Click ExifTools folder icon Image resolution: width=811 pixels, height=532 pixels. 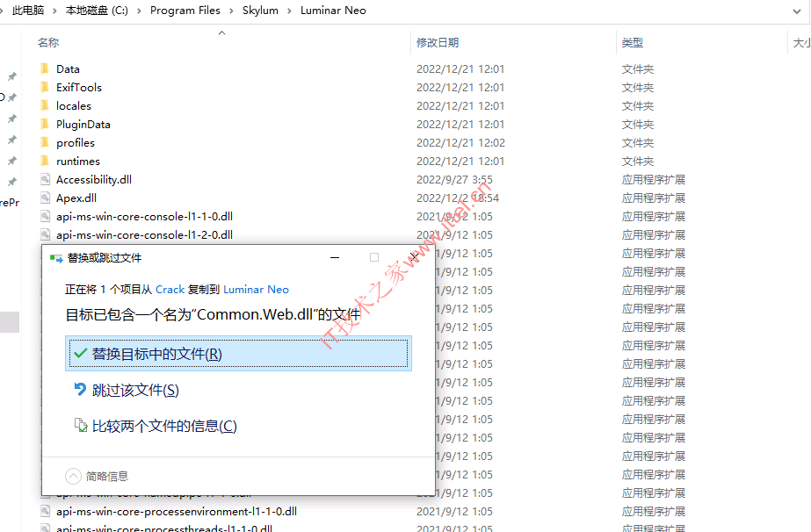(x=45, y=87)
